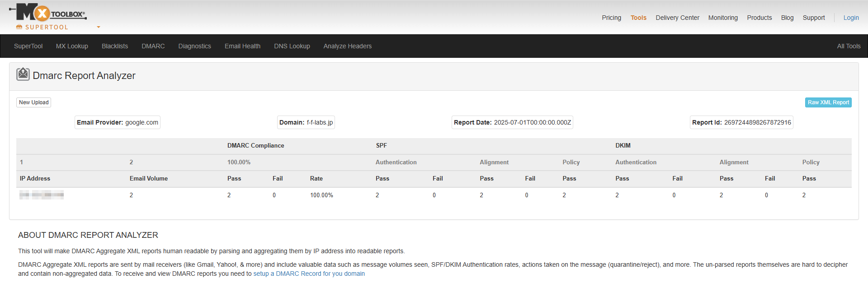Viewport: 868px width, 283px height.
Task: Switch to MX Lookup tab
Action: tap(72, 46)
